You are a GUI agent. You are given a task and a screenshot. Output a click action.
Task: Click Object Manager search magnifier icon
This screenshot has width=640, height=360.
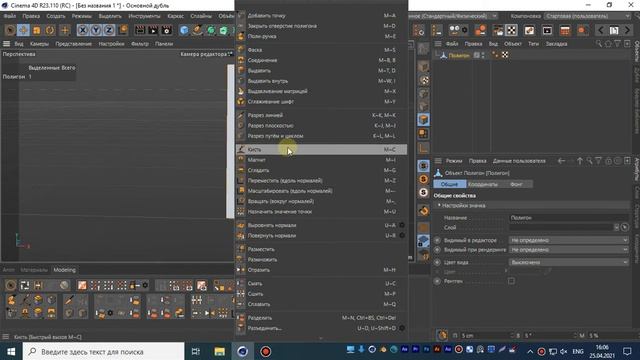598,43
